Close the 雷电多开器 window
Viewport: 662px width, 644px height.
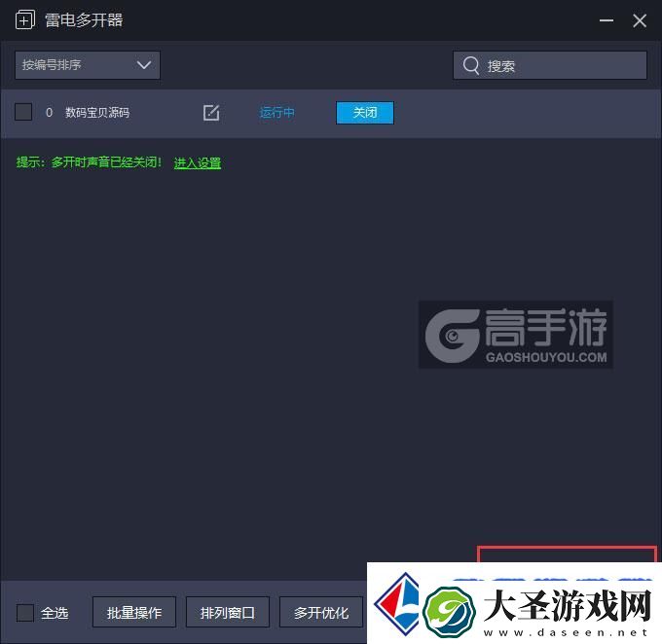pyautogui.click(x=640, y=20)
